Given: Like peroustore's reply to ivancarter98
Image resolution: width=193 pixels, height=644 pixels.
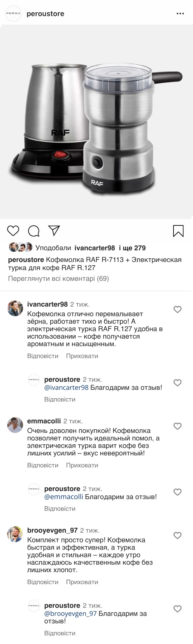Looking at the screenshot, I should pos(177,383).
